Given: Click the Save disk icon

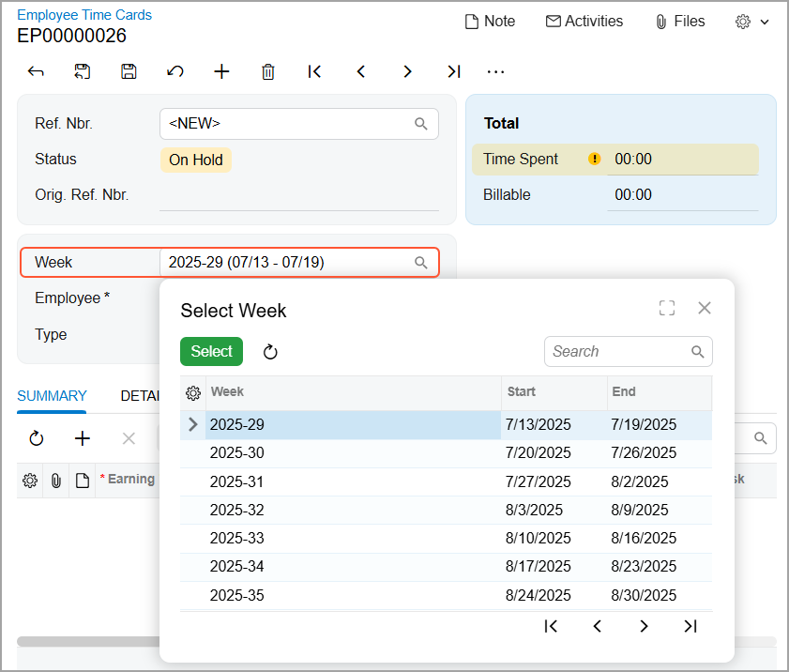Looking at the screenshot, I should [129, 71].
